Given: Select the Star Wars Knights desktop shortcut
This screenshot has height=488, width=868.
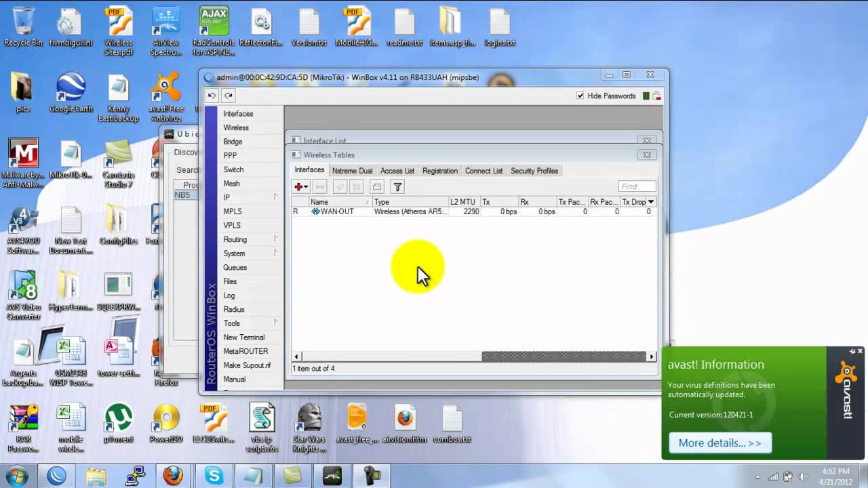Looking at the screenshot, I should click(309, 428).
